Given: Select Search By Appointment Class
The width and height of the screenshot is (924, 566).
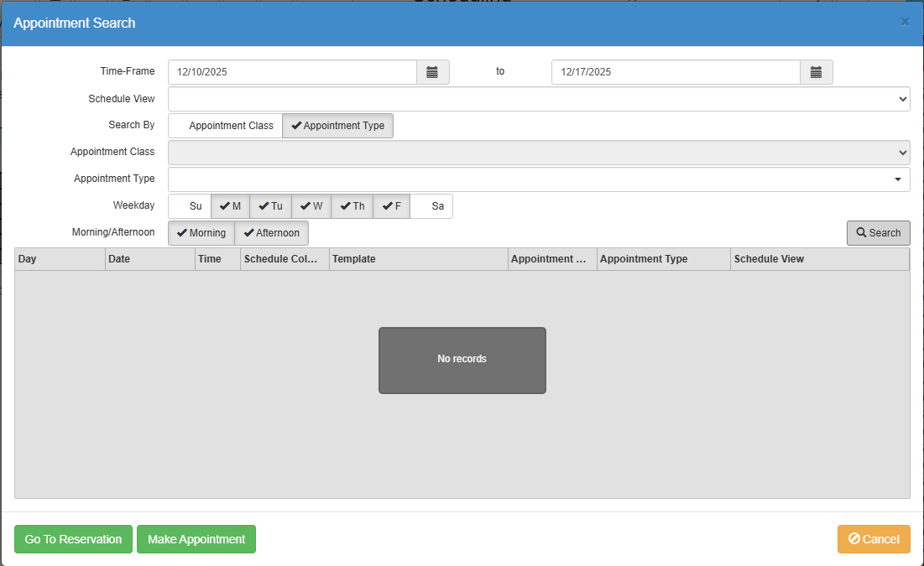Looking at the screenshot, I should pyautogui.click(x=225, y=126).
